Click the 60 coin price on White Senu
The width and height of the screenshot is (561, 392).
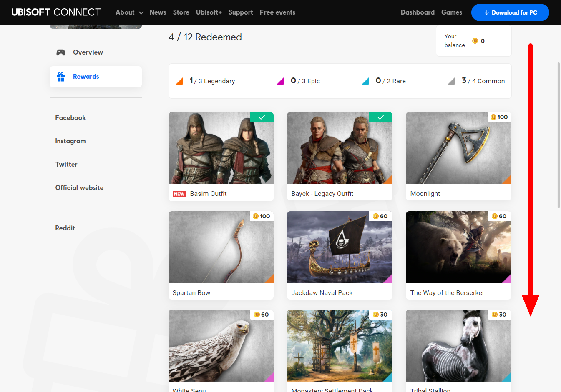tap(262, 315)
